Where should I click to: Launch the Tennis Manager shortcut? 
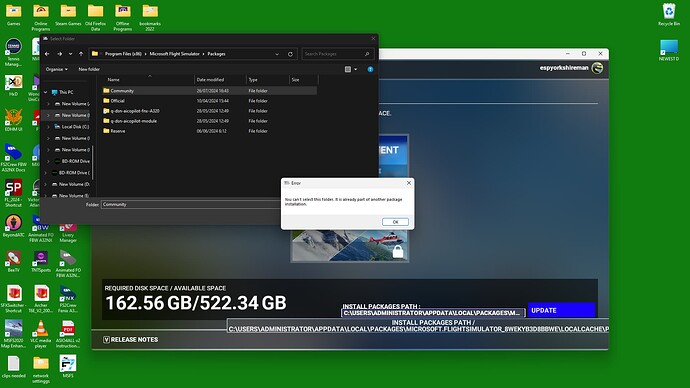(x=14, y=52)
